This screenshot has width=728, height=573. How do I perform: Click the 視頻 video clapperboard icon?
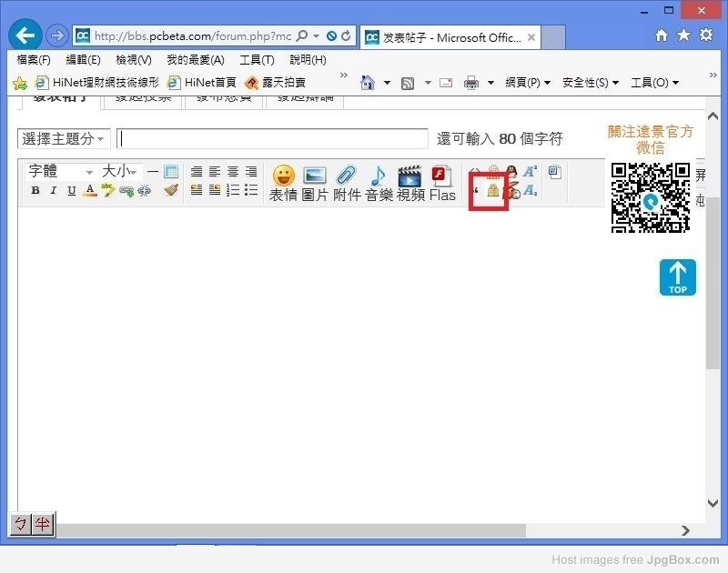410,176
